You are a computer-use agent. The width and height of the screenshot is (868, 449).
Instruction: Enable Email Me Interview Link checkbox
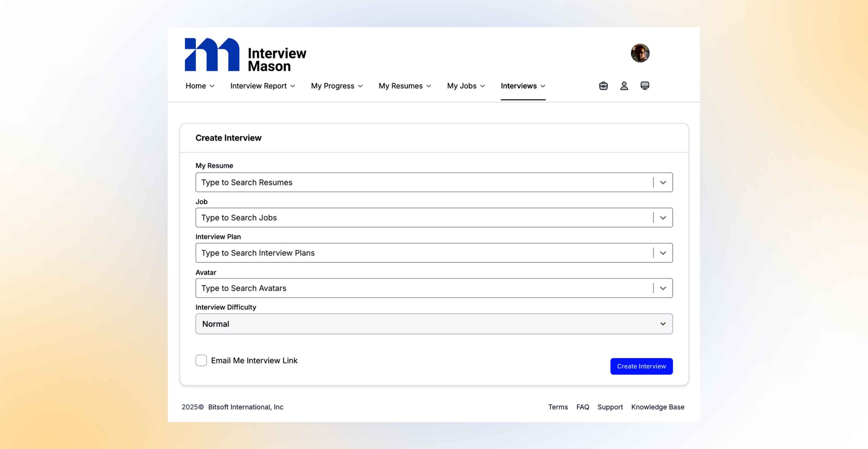pos(201,360)
